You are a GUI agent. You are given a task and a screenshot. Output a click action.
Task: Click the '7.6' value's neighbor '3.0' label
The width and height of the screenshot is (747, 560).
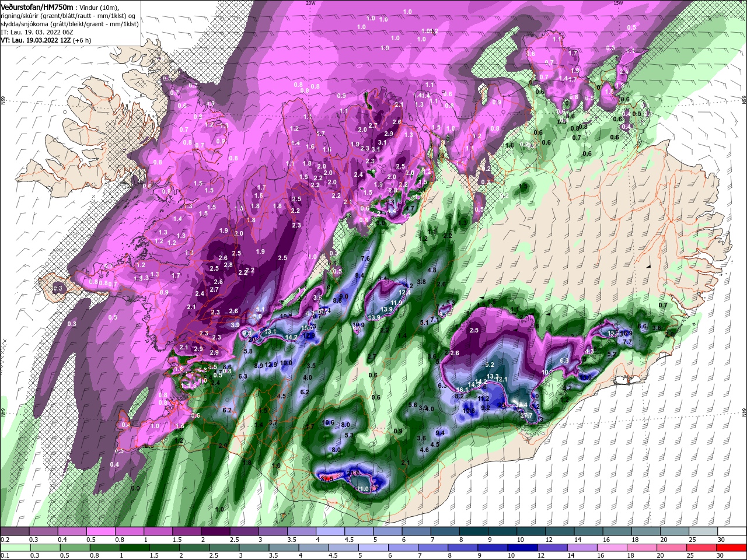380,223
